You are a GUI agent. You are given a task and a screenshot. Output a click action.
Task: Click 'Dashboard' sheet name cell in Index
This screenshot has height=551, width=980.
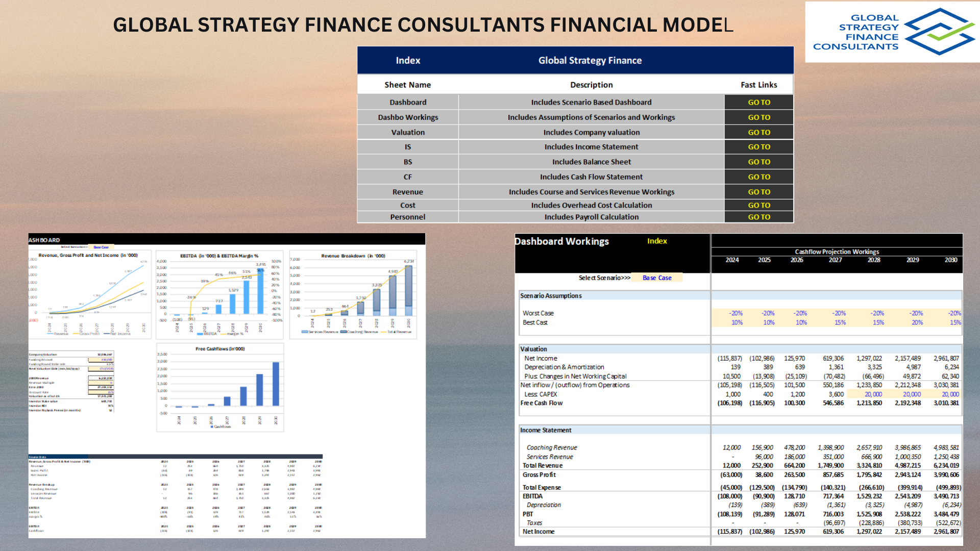point(408,103)
